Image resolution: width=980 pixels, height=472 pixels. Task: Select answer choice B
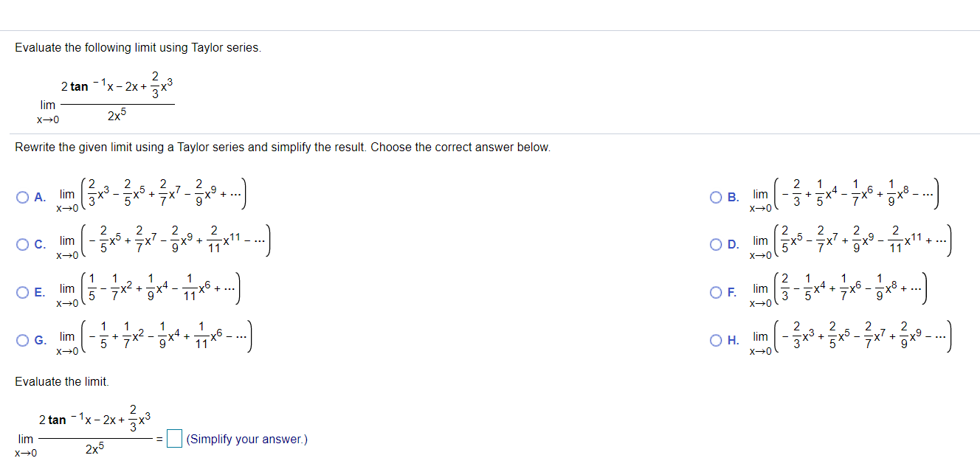[x=716, y=195]
